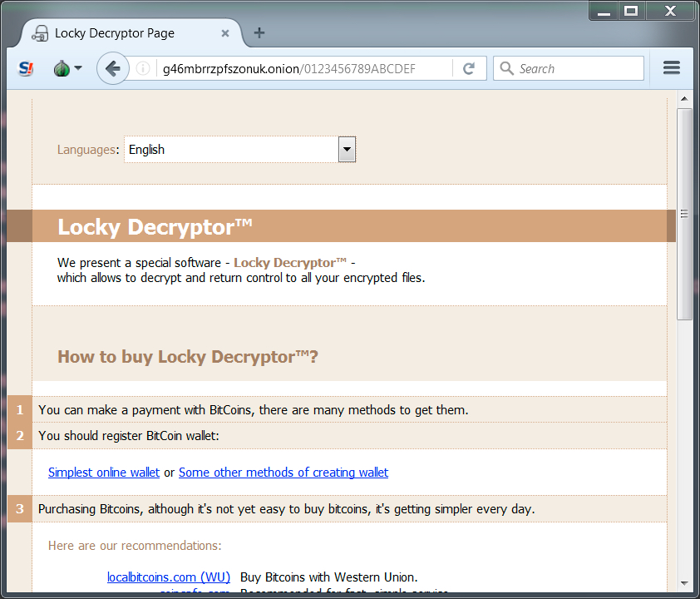The image size is (700, 599).
Task: Focus the Search input box
Action: coord(569,68)
